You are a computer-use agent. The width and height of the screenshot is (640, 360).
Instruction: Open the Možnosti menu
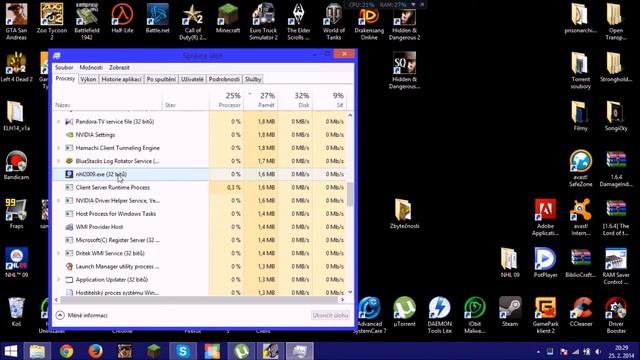(x=91, y=67)
